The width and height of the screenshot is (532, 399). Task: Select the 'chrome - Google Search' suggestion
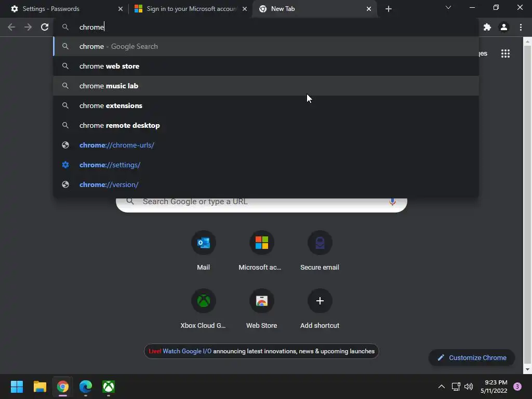tap(266, 46)
